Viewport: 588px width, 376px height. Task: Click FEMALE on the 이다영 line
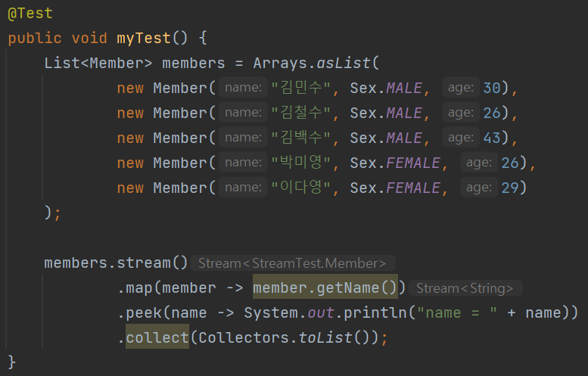[x=413, y=188]
